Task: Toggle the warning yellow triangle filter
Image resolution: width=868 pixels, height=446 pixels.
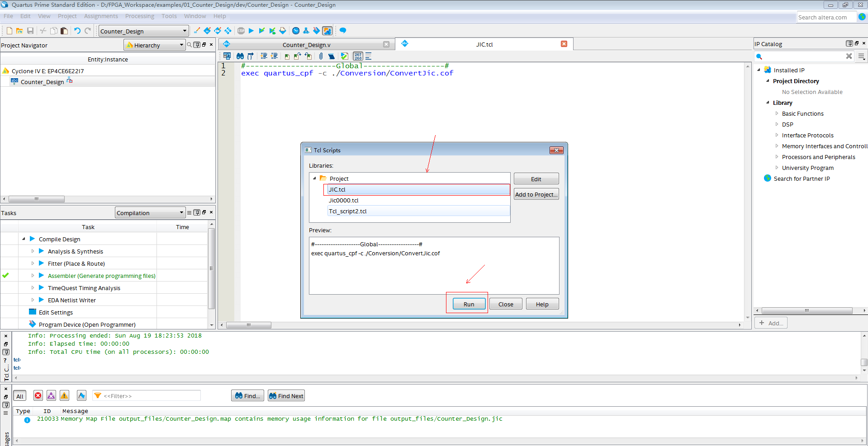Action: pos(64,396)
